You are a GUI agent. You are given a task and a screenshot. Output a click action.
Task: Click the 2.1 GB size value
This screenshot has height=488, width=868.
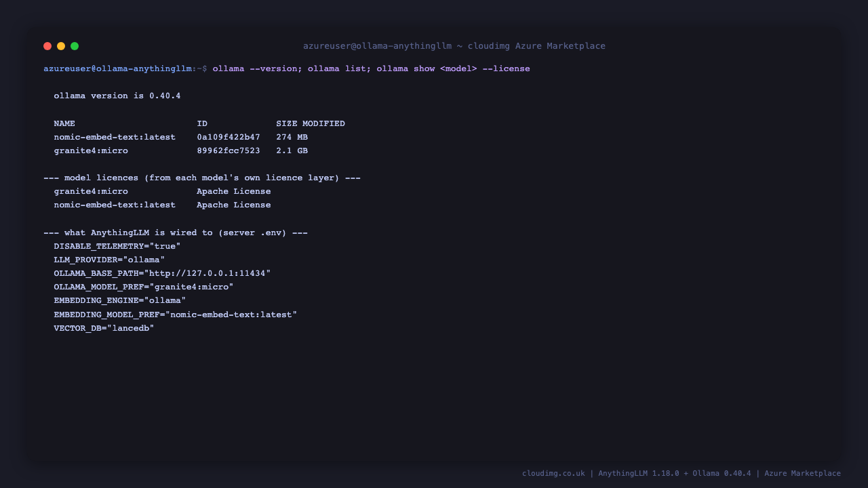pos(292,150)
